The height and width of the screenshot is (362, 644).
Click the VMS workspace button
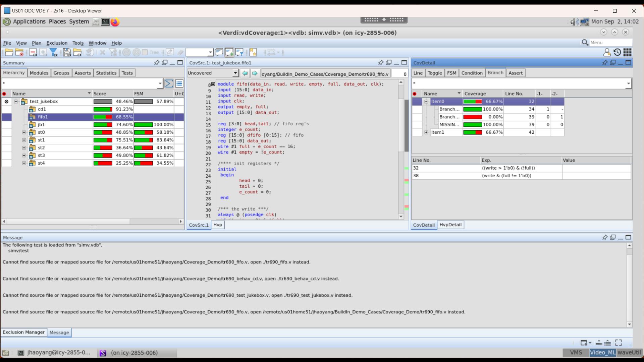point(576,353)
